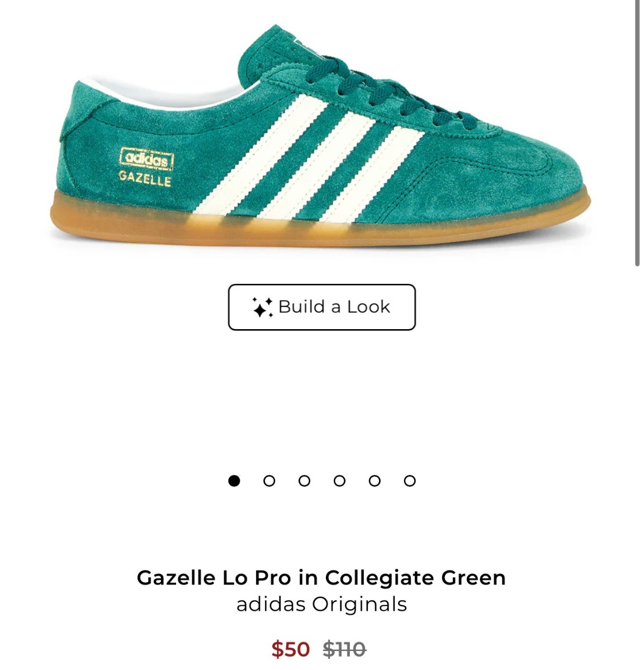This screenshot has height=670, width=644.
Task: Click the $50 sale price
Action: click(x=291, y=649)
